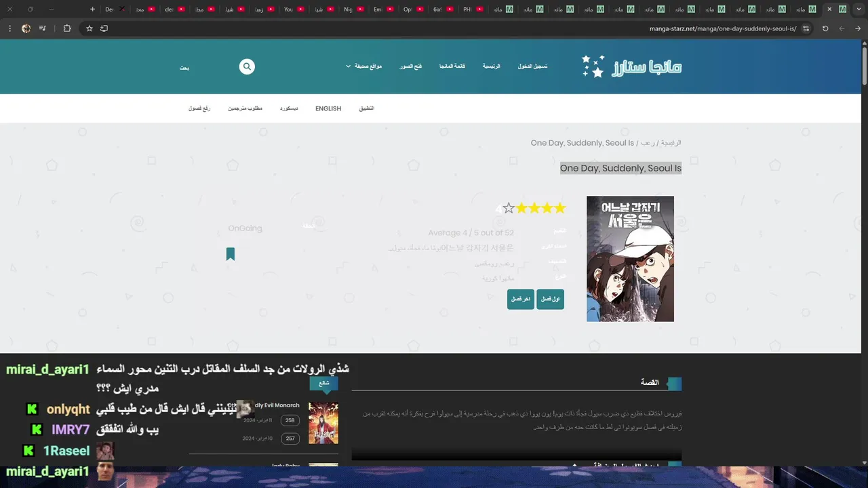The height and width of the screenshot is (488, 868).
Task: Click the empty rating star
Action: pos(509,208)
